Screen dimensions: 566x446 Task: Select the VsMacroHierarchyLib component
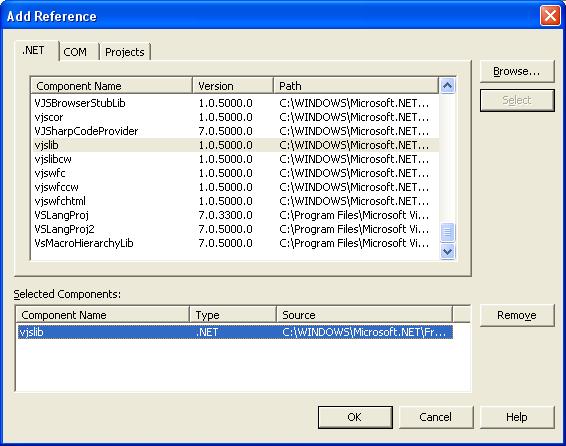(235, 244)
